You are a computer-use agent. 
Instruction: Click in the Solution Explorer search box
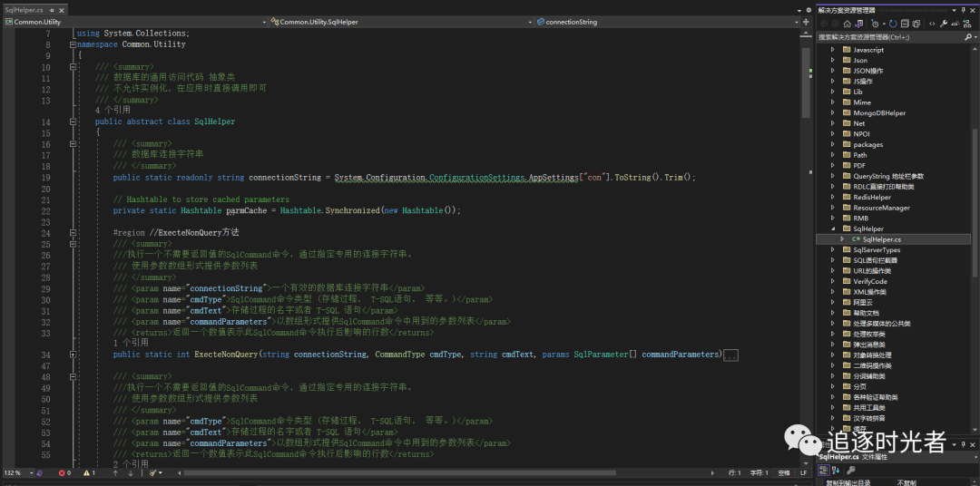click(x=885, y=37)
